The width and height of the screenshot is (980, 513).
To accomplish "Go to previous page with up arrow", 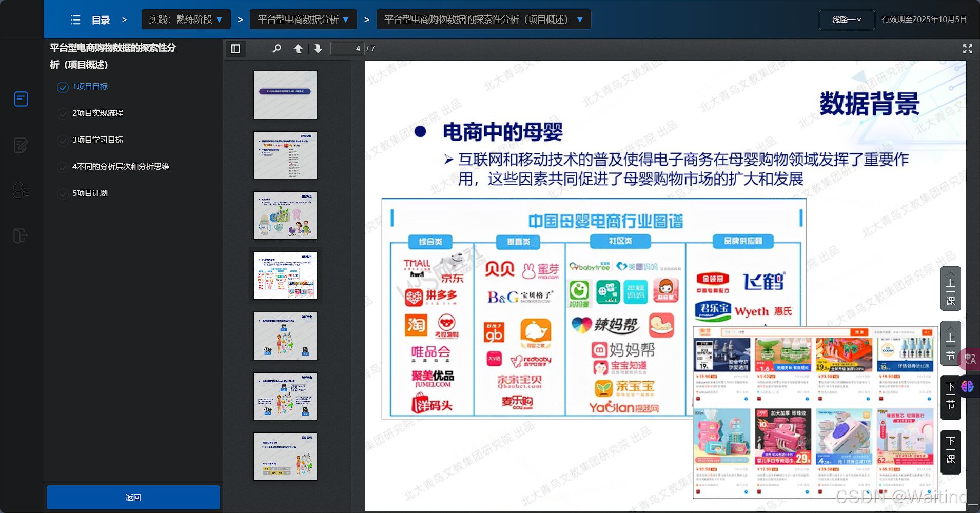I will [x=298, y=49].
